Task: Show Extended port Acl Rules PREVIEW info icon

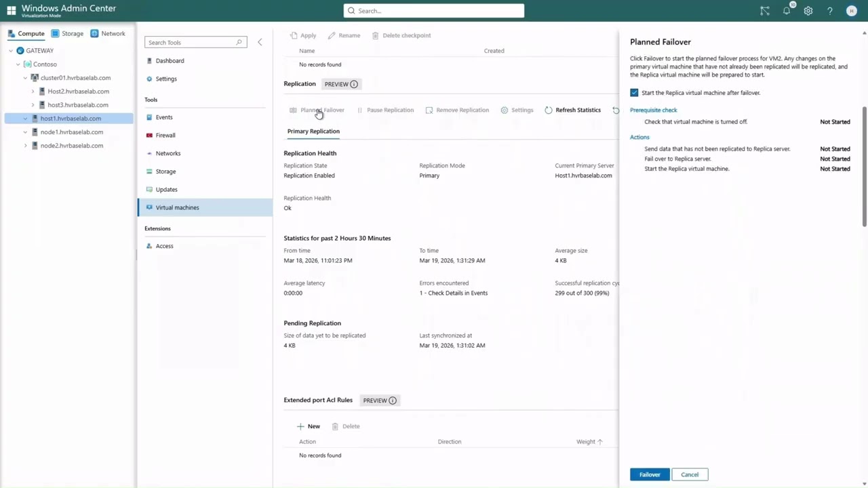Action: coord(393,401)
